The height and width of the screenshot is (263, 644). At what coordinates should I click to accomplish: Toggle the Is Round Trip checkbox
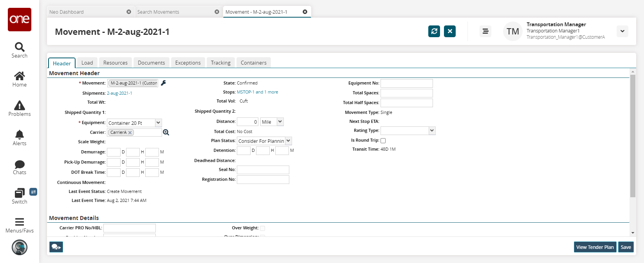(x=383, y=141)
